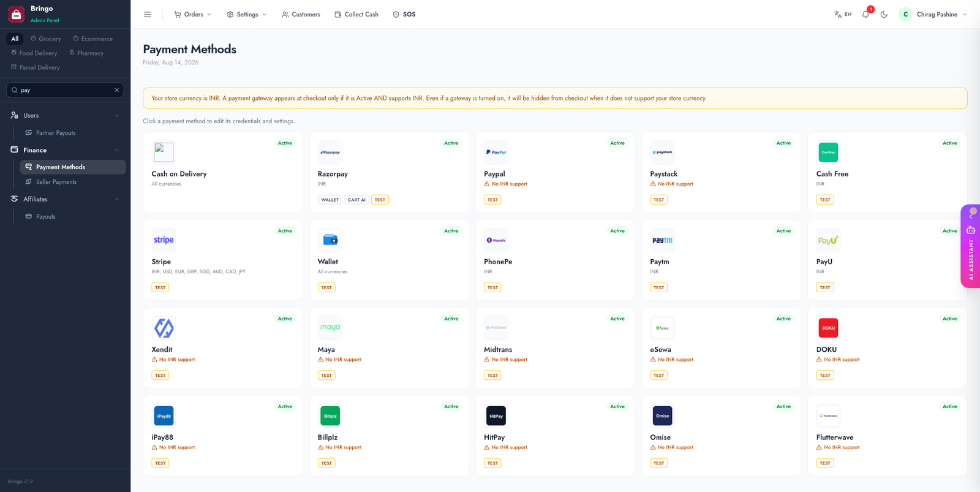Click the WALLET tag on Razorpay card
The width and height of the screenshot is (980, 492).
click(330, 200)
